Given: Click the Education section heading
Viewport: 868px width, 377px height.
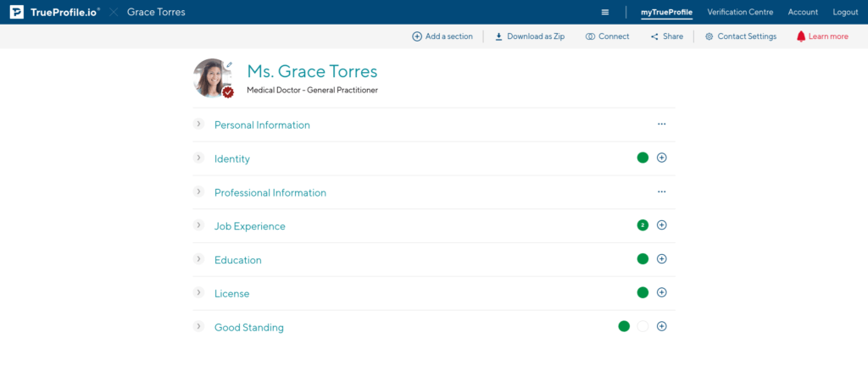Looking at the screenshot, I should [x=238, y=260].
